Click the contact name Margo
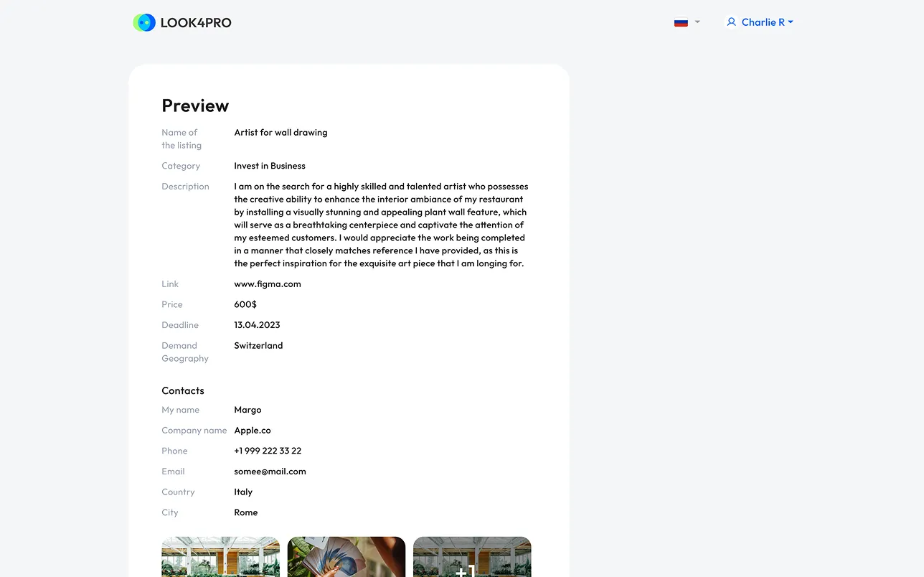The image size is (924, 577). pos(247,411)
